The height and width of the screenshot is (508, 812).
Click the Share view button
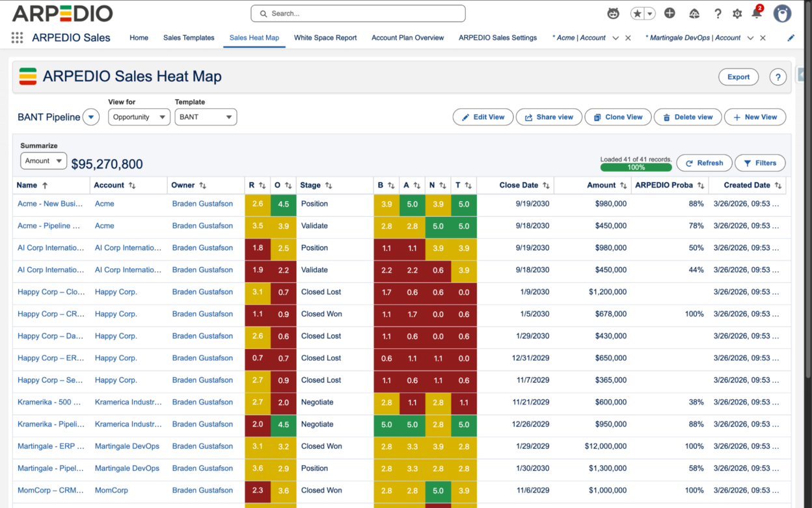point(549,117)
